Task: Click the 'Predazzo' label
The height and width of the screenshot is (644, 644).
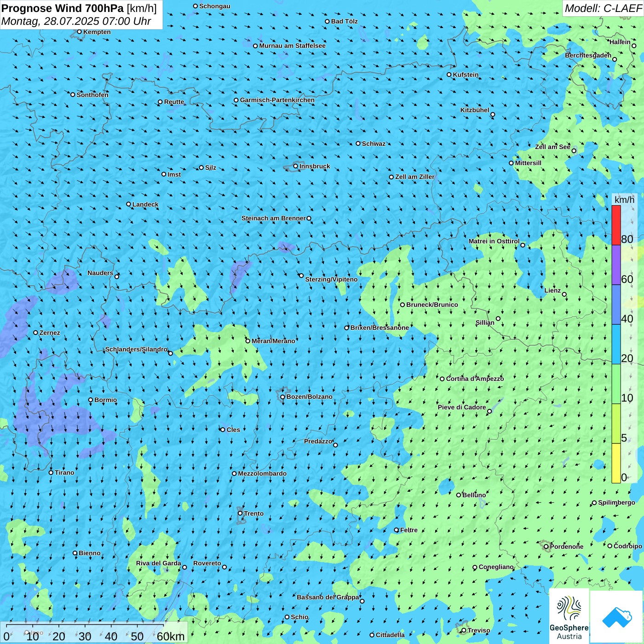Action: (x=318, y=441)
